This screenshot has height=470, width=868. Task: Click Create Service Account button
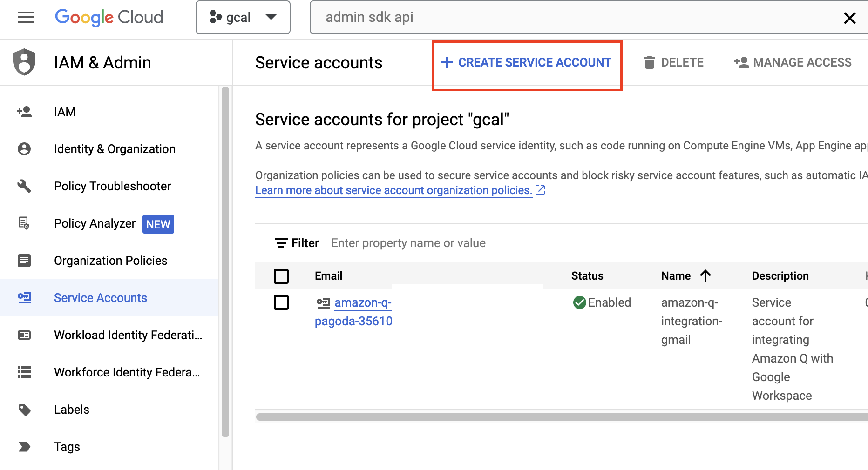coord(527,62)
